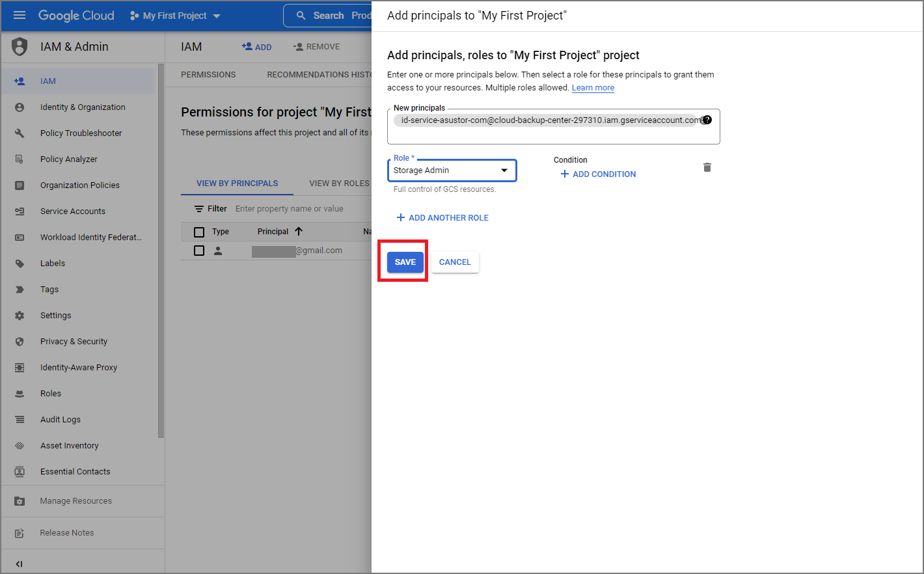Open Manage Resources in sidebar
This screenshot has height=574, width=924.
click(76, 501)
